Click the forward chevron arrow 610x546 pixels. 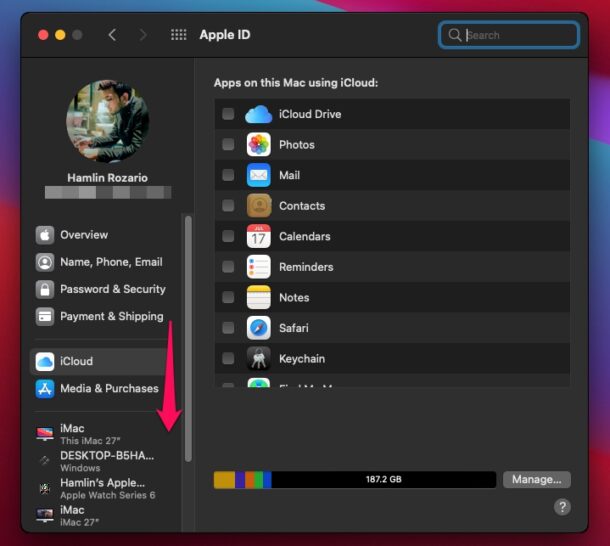point(143,35)
